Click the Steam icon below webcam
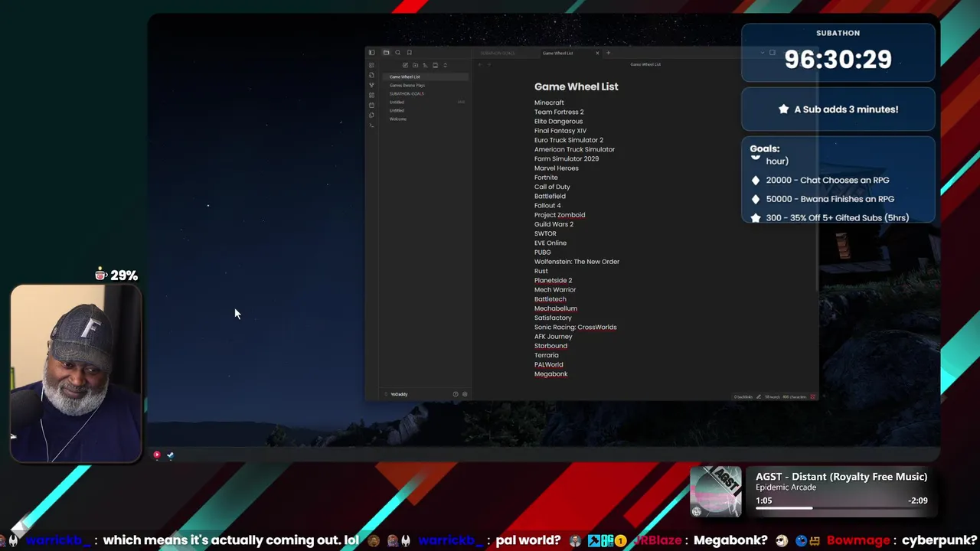Image resolution: width=980 pixels, height=551 pixels. 170,455
